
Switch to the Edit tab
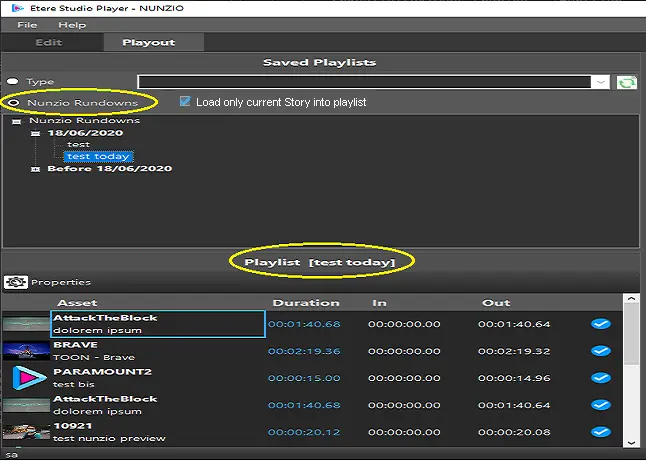click(x=48, y=43)
